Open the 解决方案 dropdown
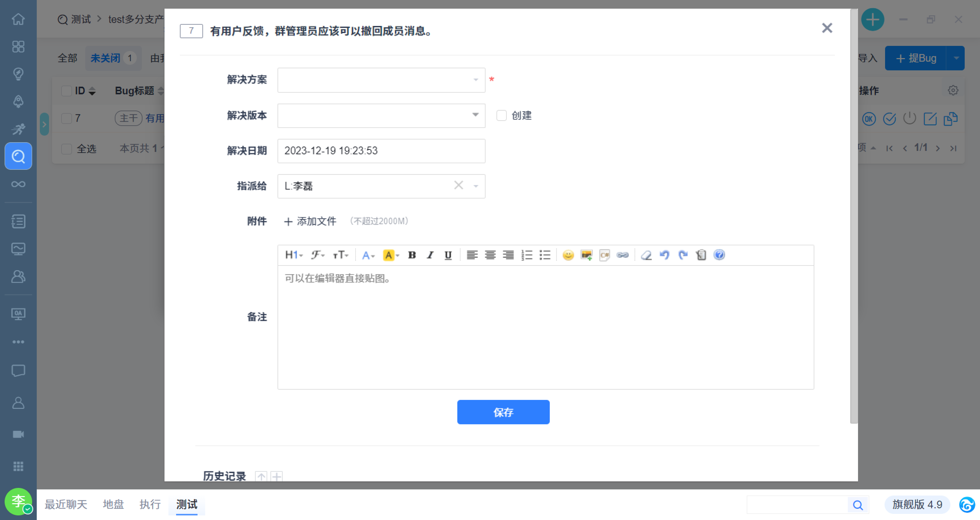The width and height of the screenshot is (980, 520). point(381,80)
